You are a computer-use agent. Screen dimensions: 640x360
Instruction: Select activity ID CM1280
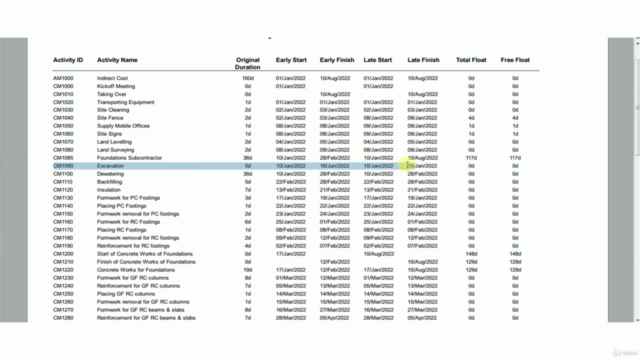63,318
